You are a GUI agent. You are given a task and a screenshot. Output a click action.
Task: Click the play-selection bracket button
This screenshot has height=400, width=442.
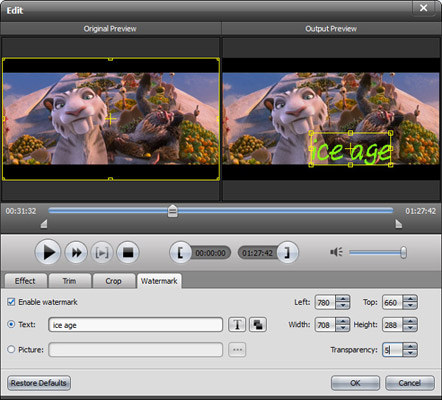(102, 253)
